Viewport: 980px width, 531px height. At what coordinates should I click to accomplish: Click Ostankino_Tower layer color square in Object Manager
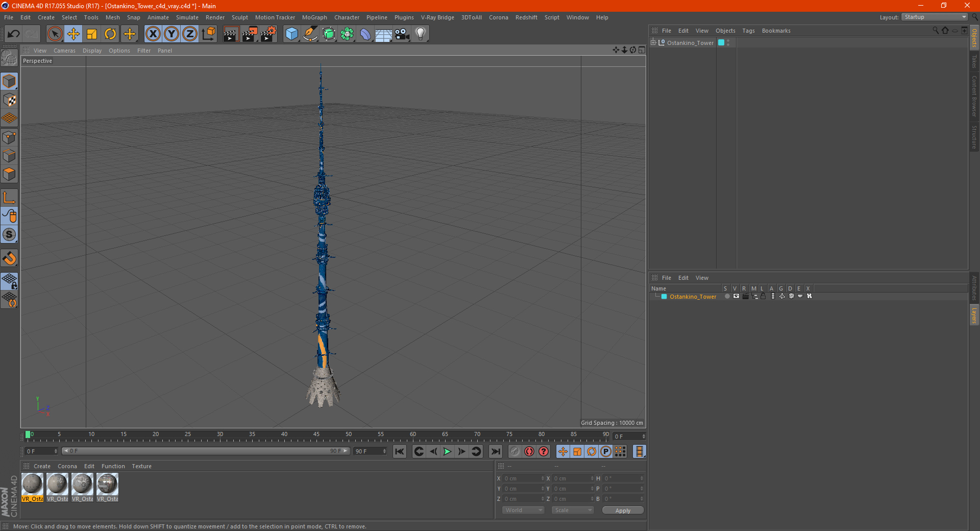point(721,42)
